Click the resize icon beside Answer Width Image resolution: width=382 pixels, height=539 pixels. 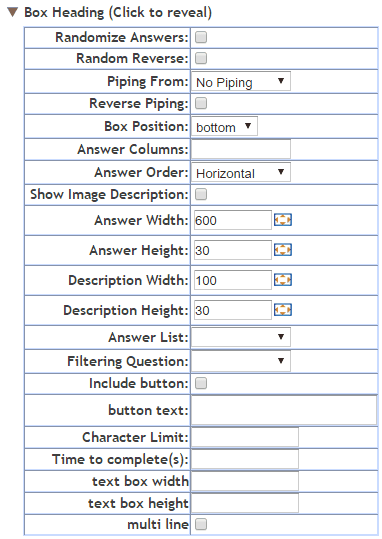point(283,220)
